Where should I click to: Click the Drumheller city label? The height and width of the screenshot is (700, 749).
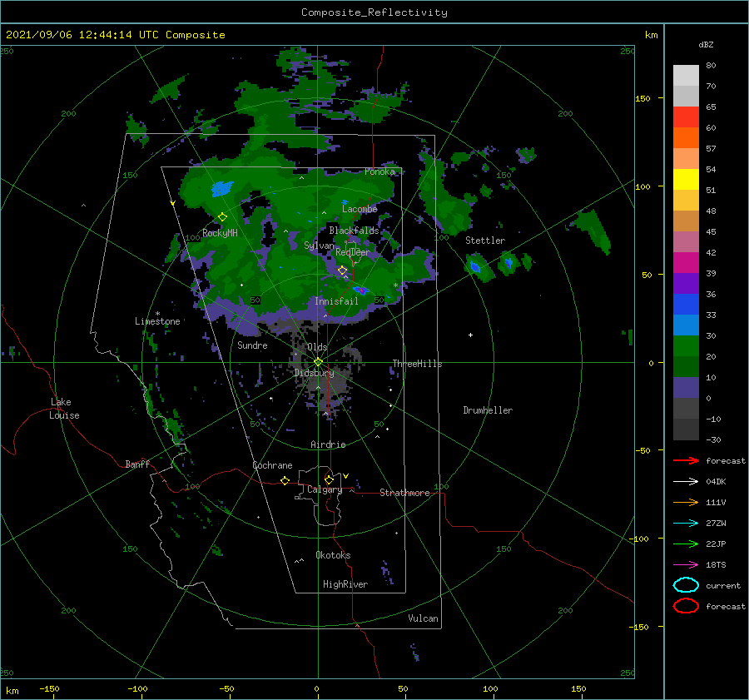click(488, 410)
